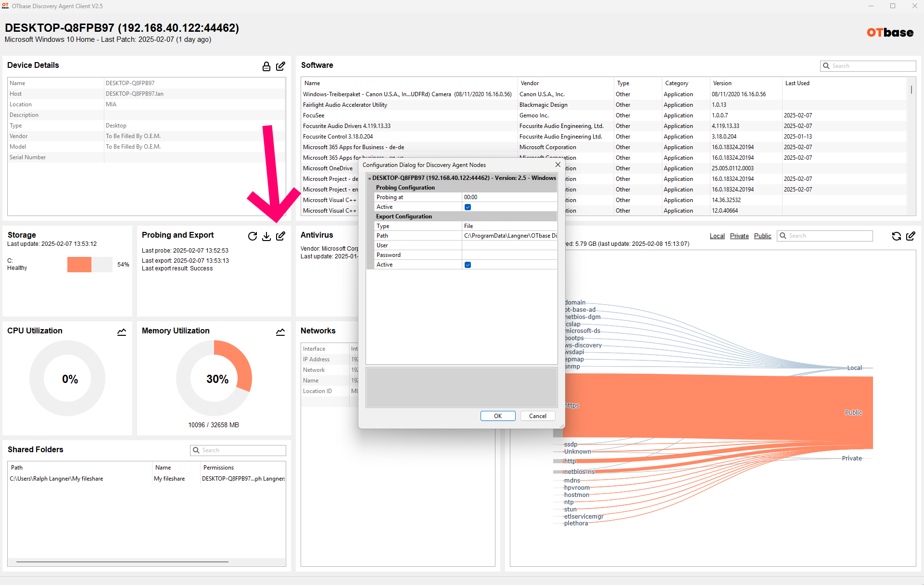Viewport: 924px width, 585px height.
Task: Edit the Export Path field
Action: pyautogui.click(x=509, y=236)
